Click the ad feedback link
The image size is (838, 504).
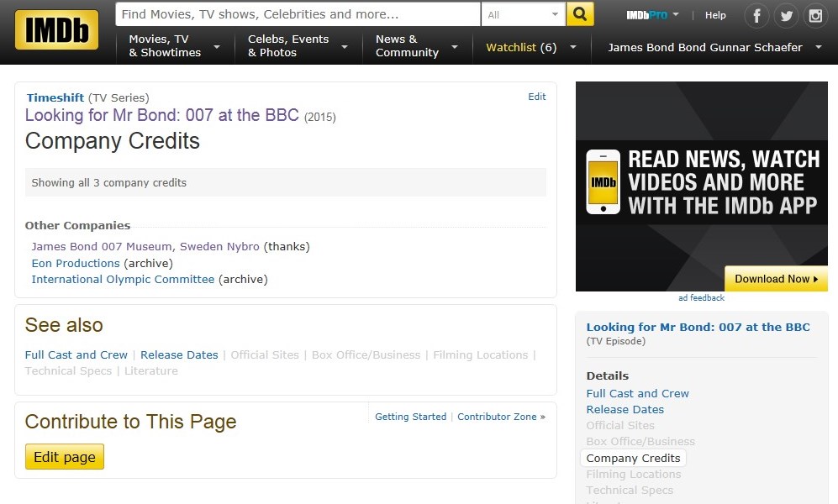tap(701, 297)
